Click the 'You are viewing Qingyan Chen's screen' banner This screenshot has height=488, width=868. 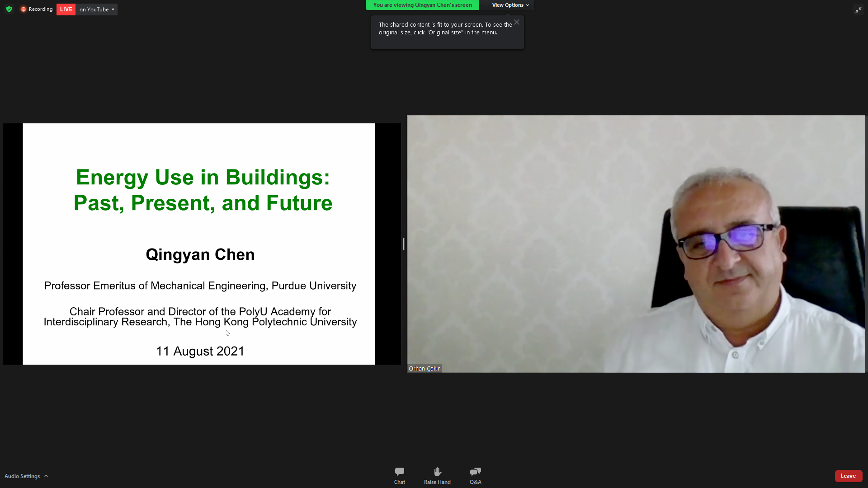click(x=422, y=5)
